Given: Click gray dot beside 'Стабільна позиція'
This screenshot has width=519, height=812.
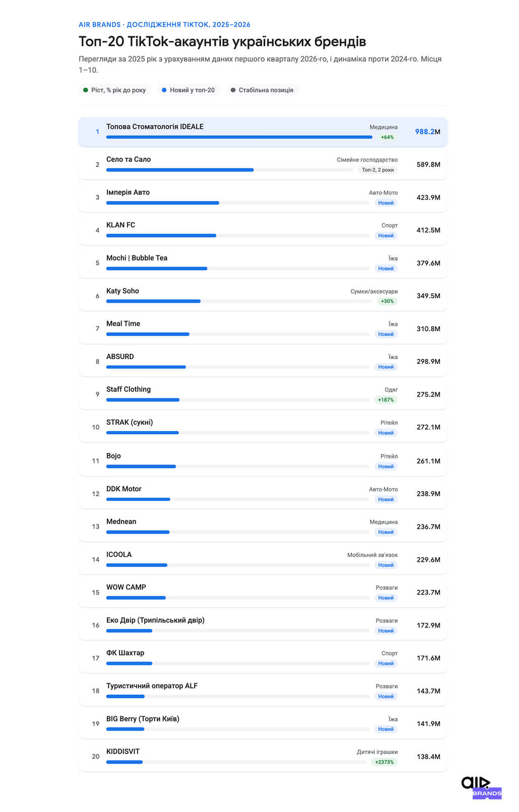Looking at the screenshot, I should pos(233,90).
